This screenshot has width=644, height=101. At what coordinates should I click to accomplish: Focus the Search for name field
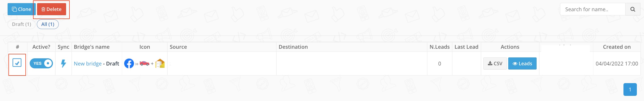(x=593, y=9)
